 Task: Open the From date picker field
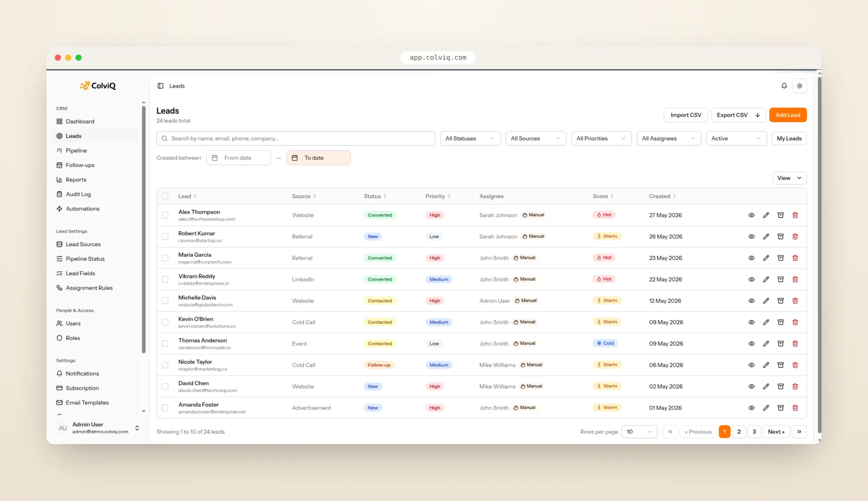[x=238, y=158]
